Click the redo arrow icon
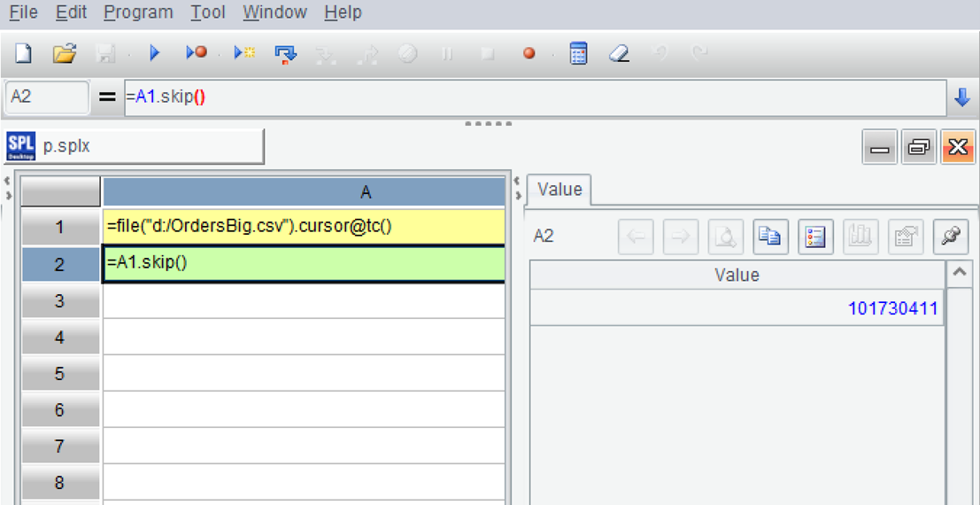Screen dimensions: 980x505 [700, 54]
